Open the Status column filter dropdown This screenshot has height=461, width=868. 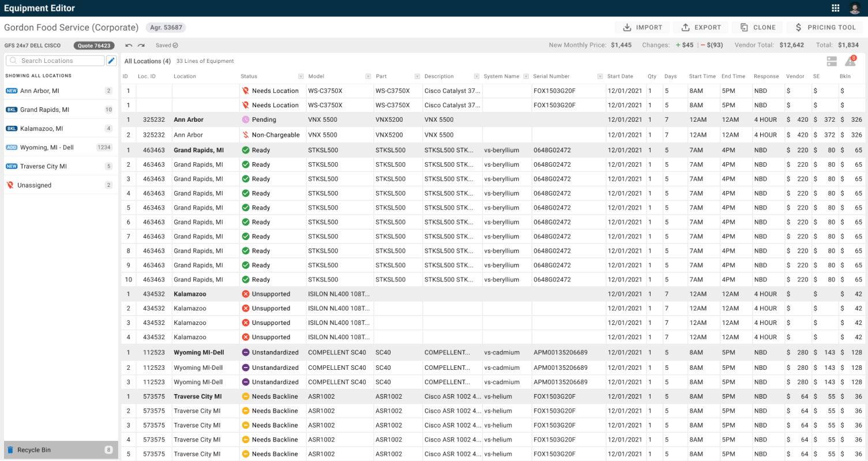click(300, 76)
